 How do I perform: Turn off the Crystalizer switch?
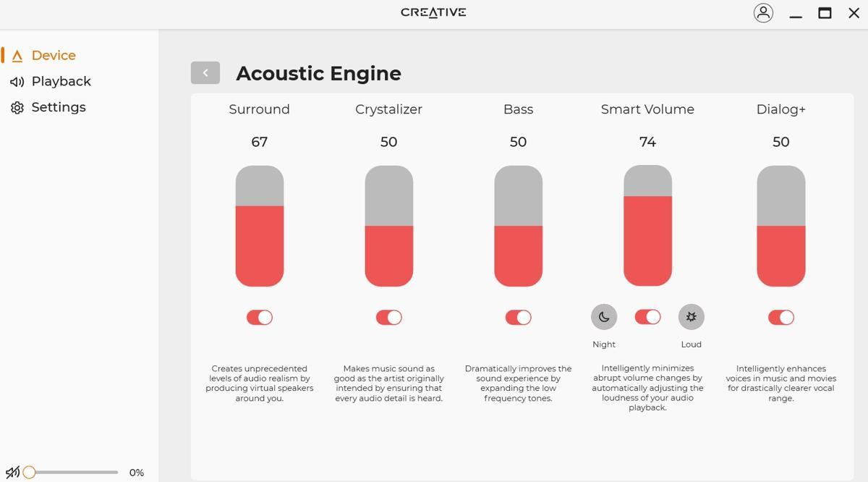[x=389, y=317]
